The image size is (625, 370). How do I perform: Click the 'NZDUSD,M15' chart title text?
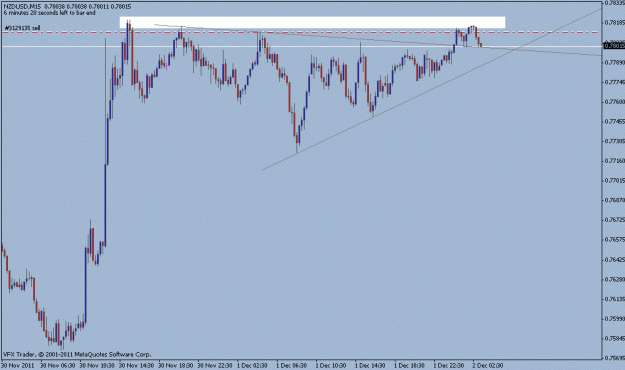coord(22,7)
